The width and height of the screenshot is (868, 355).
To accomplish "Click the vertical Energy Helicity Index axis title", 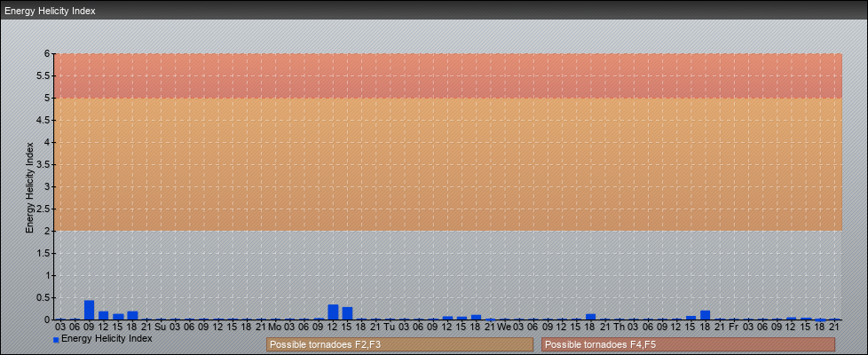I will tap(30, 187).
